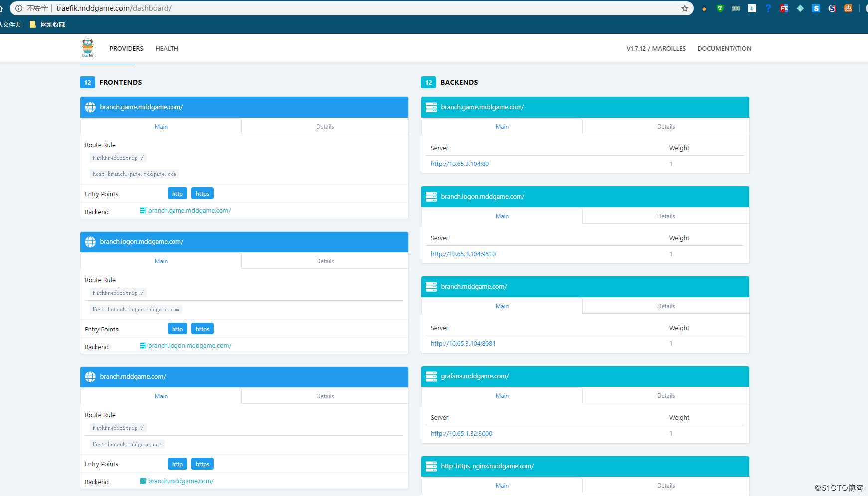Select Main tab of branch.logon.mddgame.com frontend
Screen dimensions: 868x496
[x=161, y=261]
